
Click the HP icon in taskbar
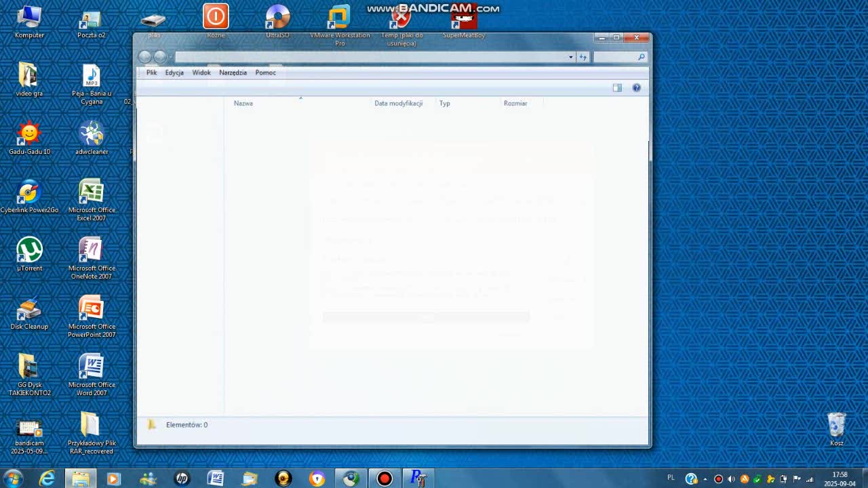182,479
